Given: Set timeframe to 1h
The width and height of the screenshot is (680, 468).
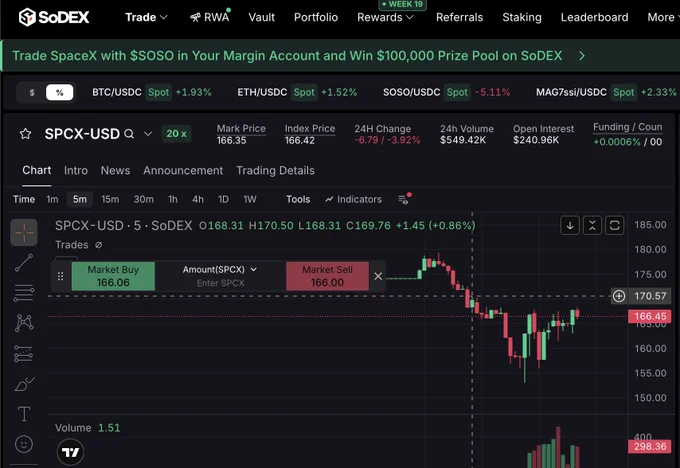Looking at the screenshot, I should [x=173, y=199].
